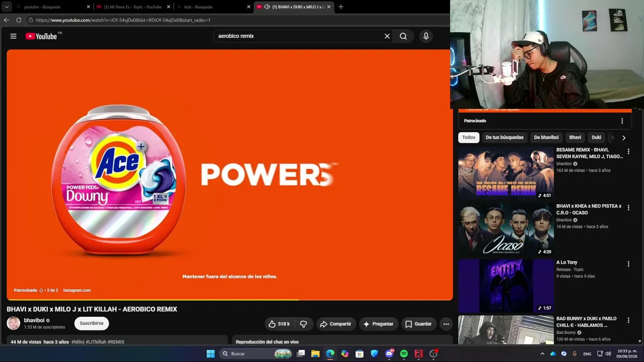
Task: Visit instagram.com advertiser link
Action: click(77, 290)
